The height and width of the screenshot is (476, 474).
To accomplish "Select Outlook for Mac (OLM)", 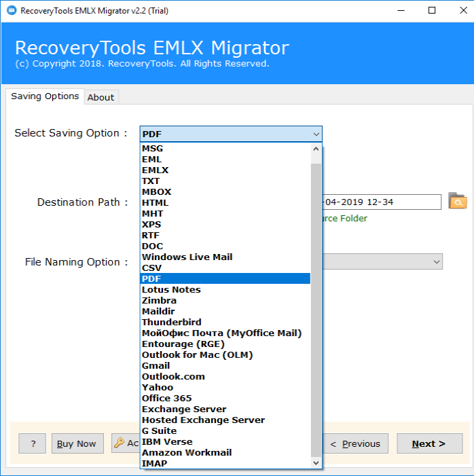I will point(225,355).
